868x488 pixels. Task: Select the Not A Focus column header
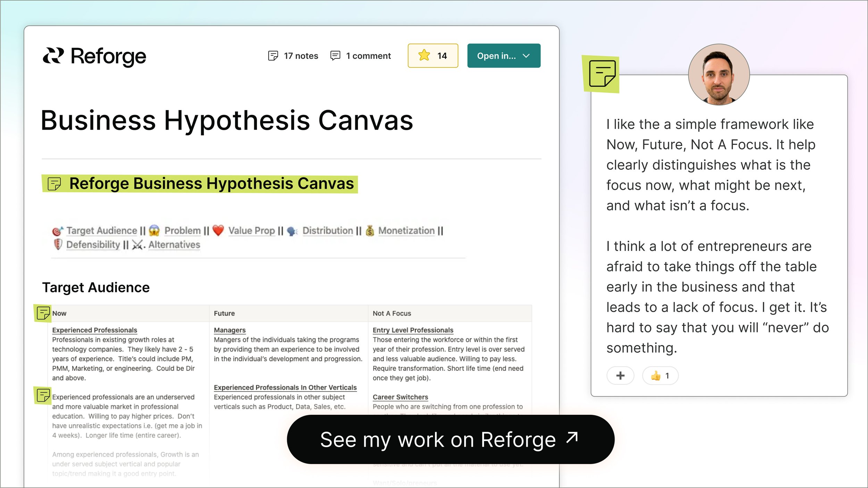tap(450, 313)
